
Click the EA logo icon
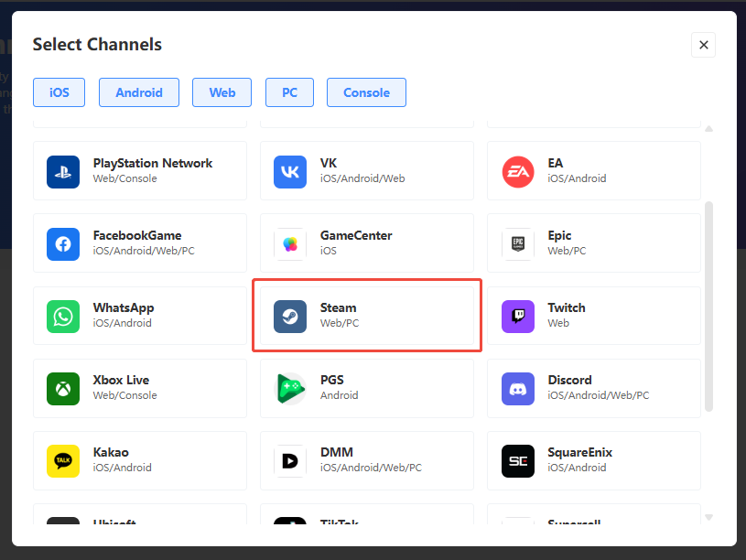coord(517,171)
